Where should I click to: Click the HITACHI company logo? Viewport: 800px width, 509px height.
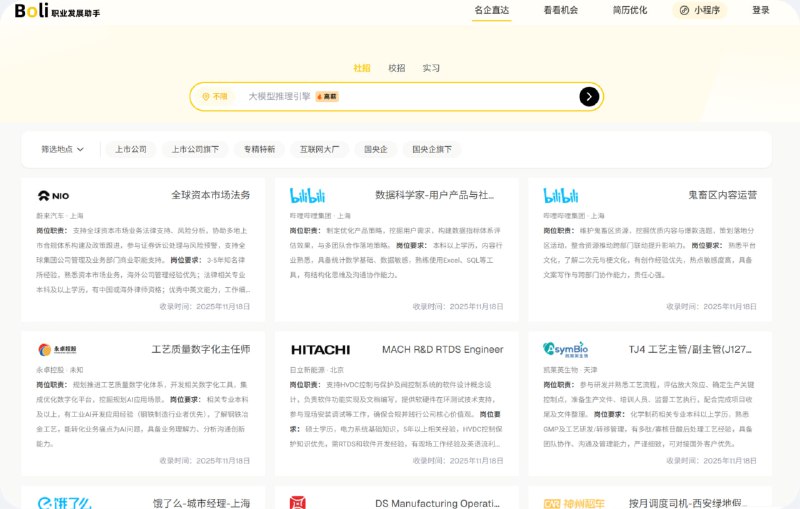coord(320,350)
